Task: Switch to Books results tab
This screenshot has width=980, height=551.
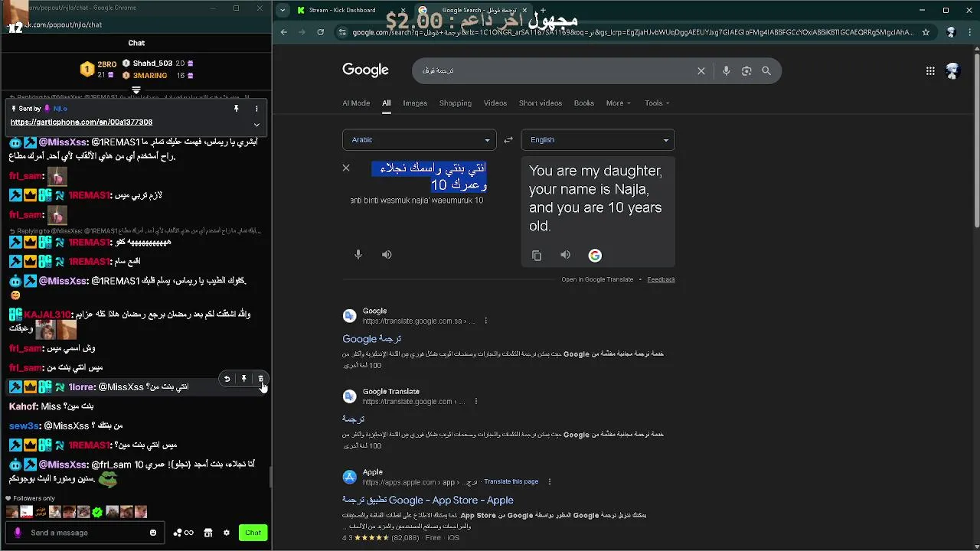Action: tap(584, 103)
